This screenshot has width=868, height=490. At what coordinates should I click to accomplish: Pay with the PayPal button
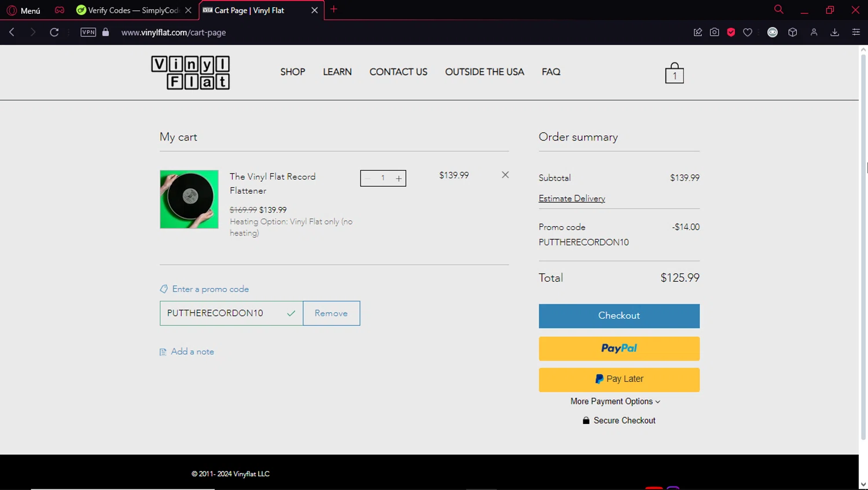tap(619, 349)
